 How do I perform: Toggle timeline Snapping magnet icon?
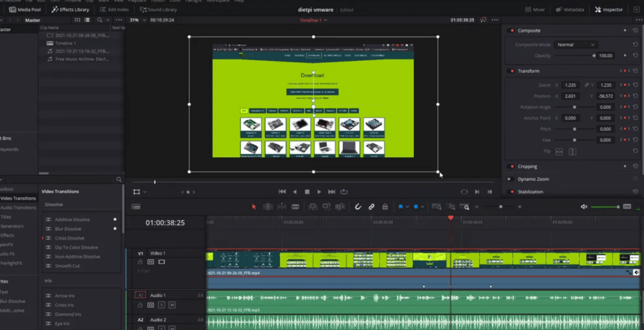coord(358,207)
